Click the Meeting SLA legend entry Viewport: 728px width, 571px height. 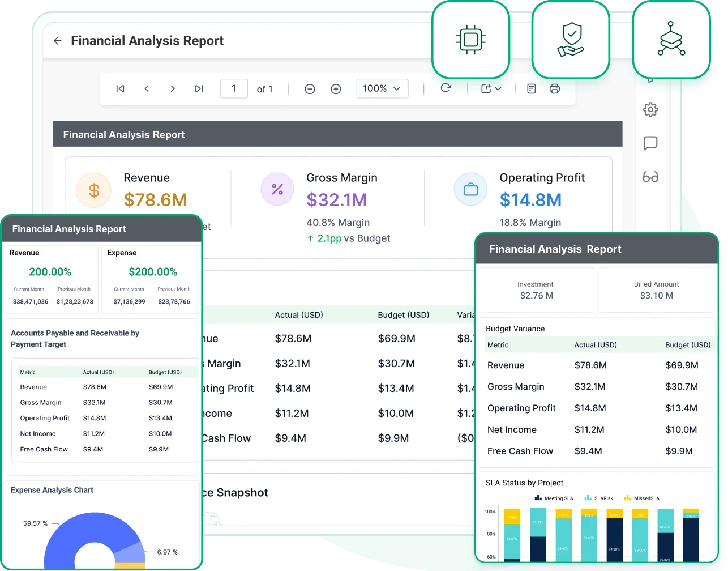point(554,498)
